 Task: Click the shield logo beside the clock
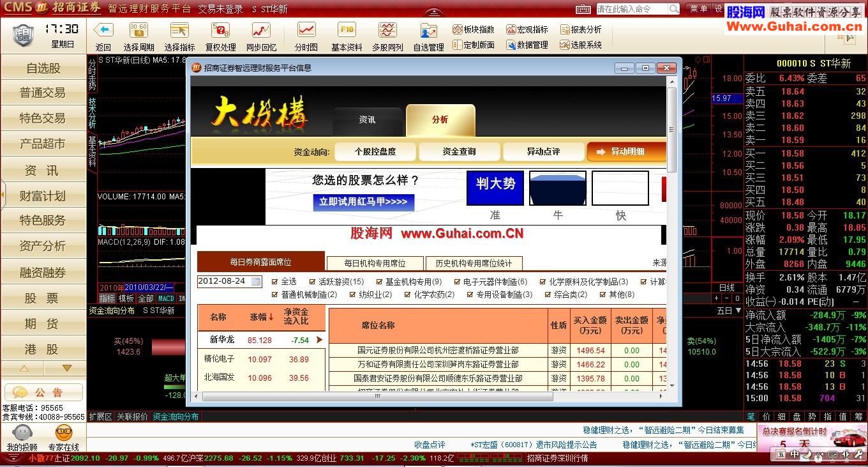pos(24,34)
